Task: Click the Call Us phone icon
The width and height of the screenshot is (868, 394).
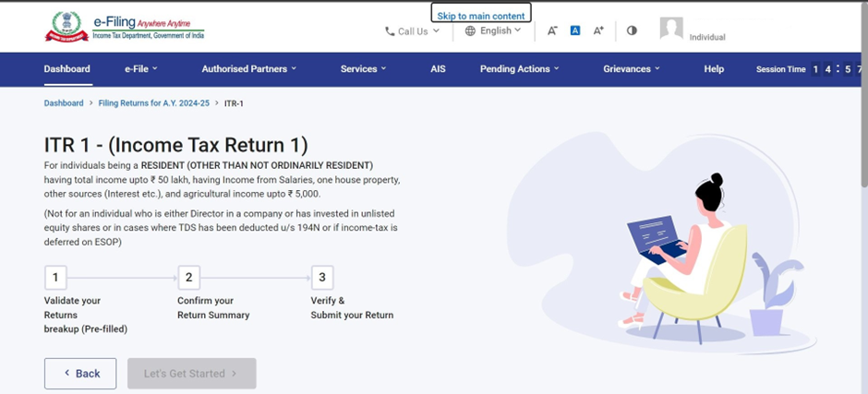Action: 390,31
